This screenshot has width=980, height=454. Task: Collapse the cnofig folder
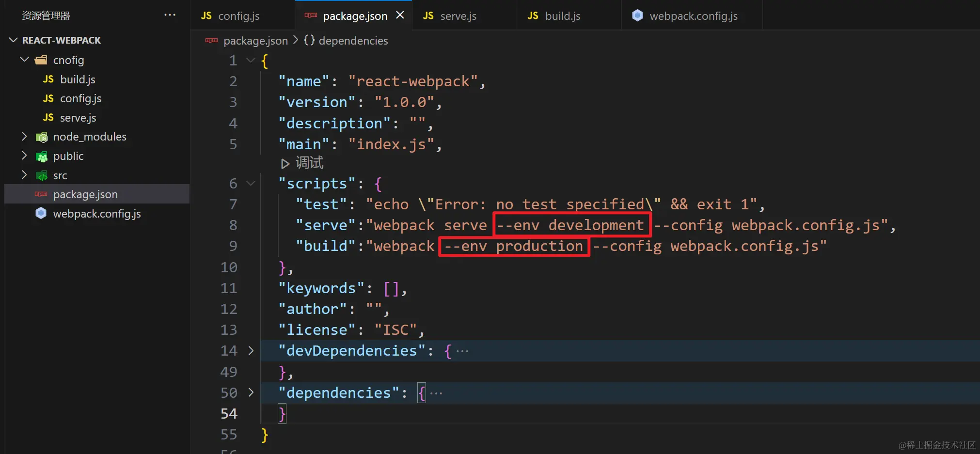click(x=25, y=59)
